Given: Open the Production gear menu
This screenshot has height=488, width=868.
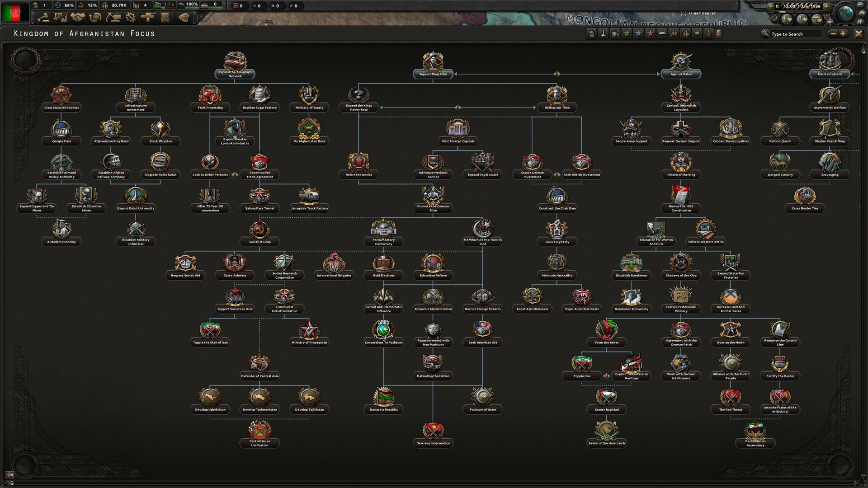Looking at the screenshot, I should pyautogui.click(x=132, y=17).
